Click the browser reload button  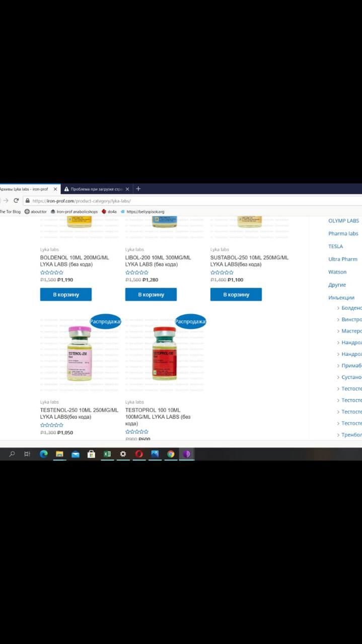(x=16, y=200)
